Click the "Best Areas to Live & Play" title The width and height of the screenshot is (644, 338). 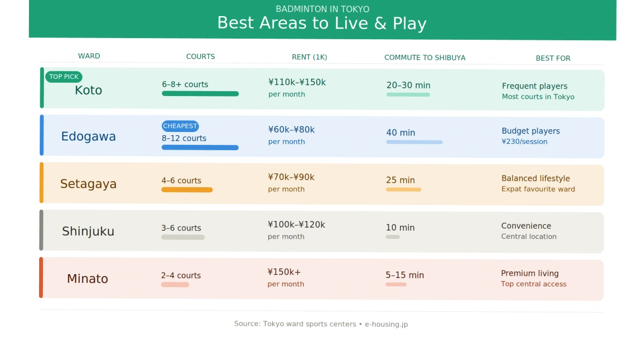tap(322, 23)
